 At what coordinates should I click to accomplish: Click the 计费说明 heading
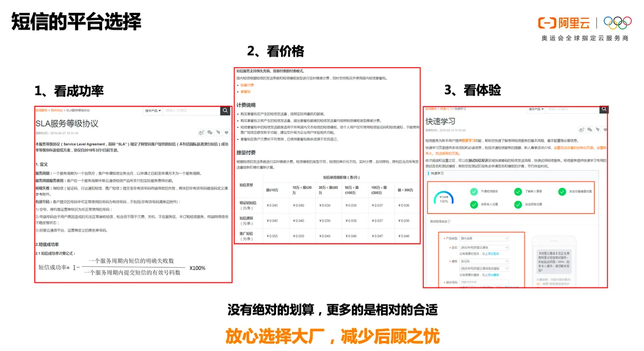click(x=246, y=105)
